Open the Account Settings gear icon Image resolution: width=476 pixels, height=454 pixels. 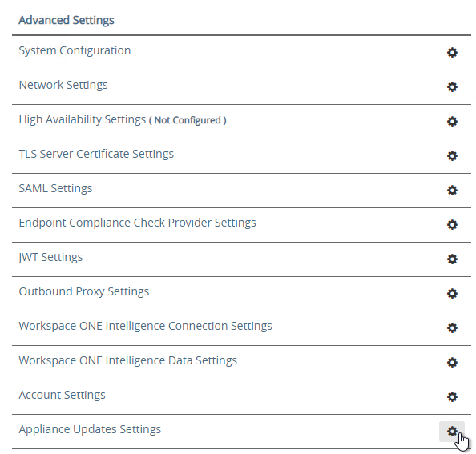452,396
